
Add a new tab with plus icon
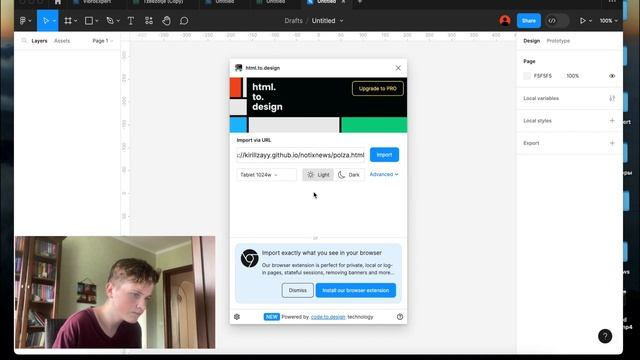[360, 2]
